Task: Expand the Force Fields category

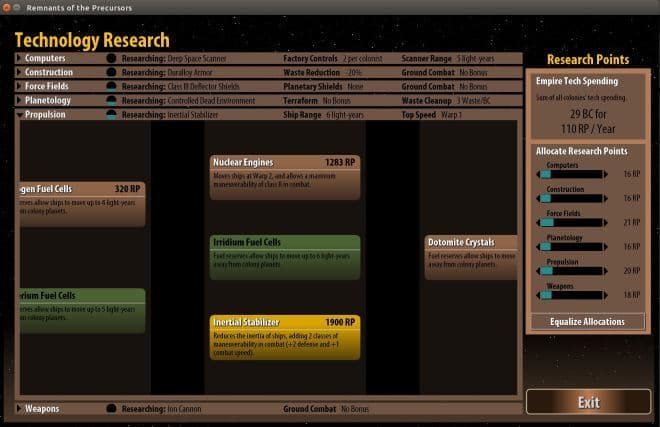Action: coord(19,86)
